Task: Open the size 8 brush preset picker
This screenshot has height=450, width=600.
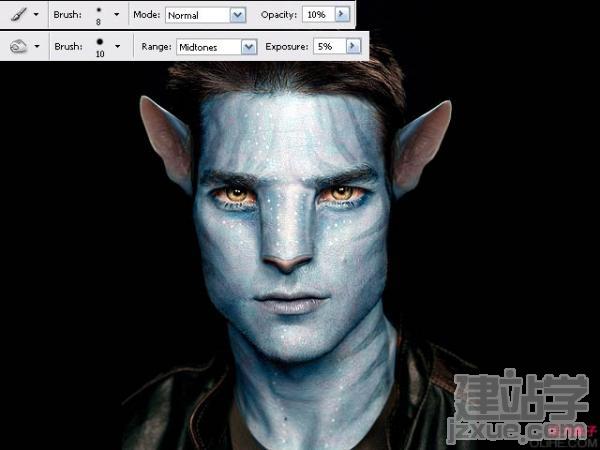Action: click(x=117, y=15)
